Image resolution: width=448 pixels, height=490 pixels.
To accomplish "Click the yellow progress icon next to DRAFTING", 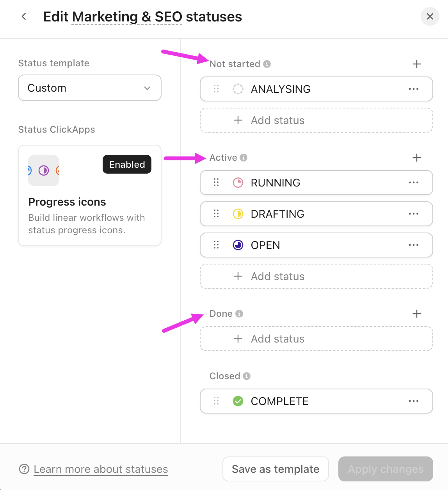I will [238, 214].
